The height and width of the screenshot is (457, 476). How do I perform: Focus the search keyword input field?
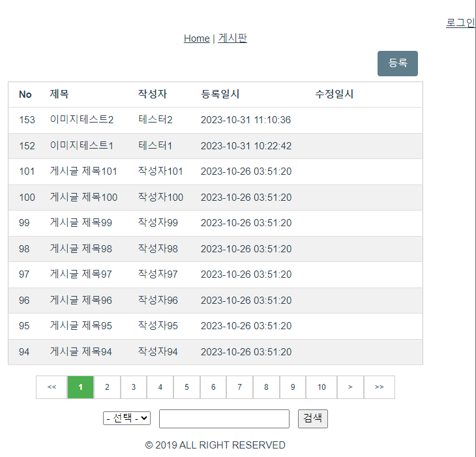[224, 419]
